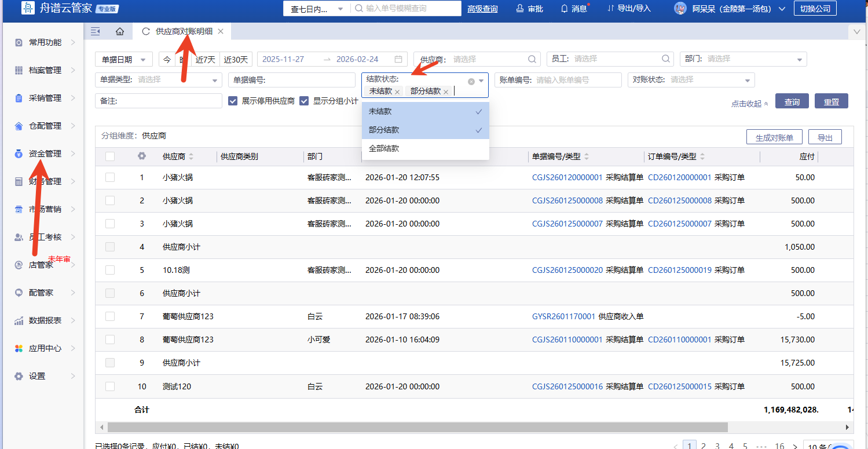Screen dimensions: 868x449
Task: Click the home icon tab
Action: coord(120,31)
